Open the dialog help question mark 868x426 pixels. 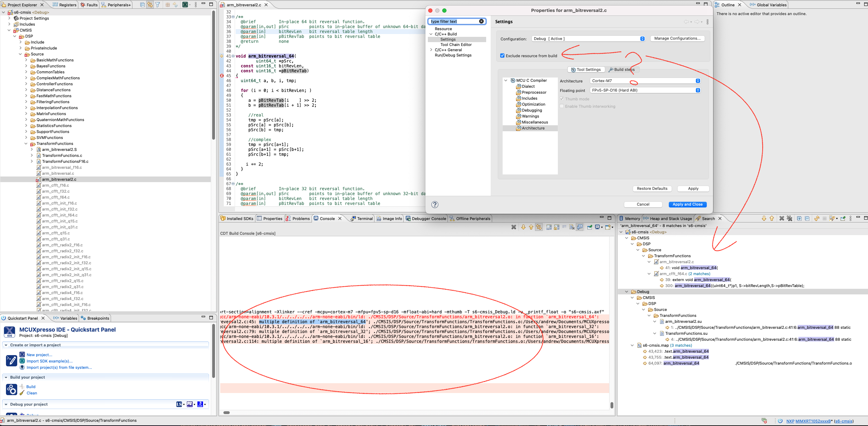(435, 205)
